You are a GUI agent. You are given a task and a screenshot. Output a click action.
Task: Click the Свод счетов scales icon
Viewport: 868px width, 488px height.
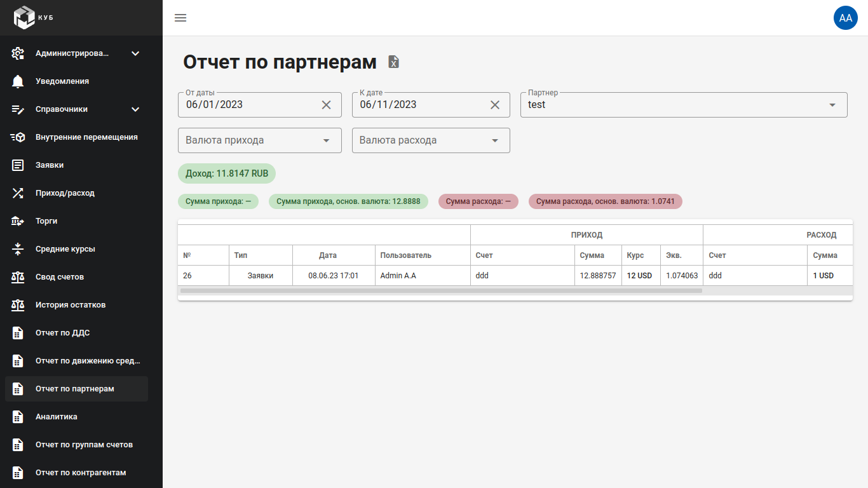click(x=18, y=277)
